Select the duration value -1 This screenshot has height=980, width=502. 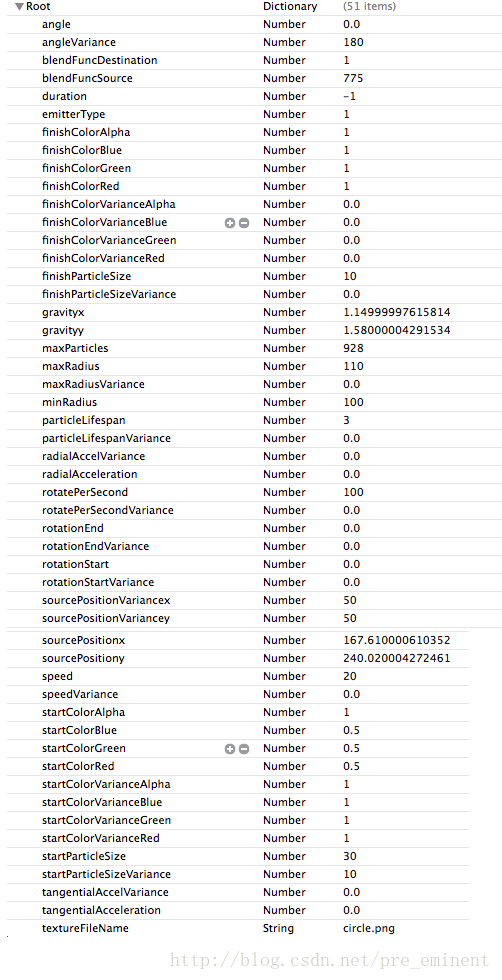[350, 97]
